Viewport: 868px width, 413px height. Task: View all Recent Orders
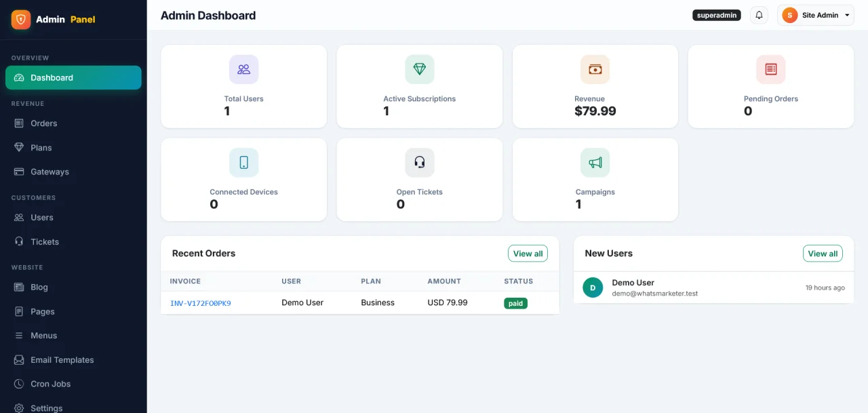click(x=528, y=254)
